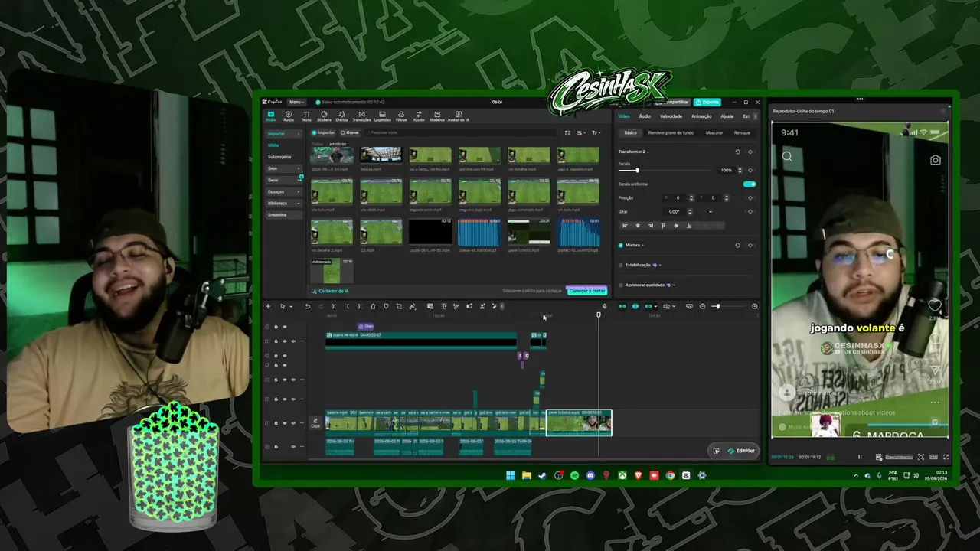Open the media sort dropdown
The width and height of the screenshot is (980, 551).
point(582,132)
